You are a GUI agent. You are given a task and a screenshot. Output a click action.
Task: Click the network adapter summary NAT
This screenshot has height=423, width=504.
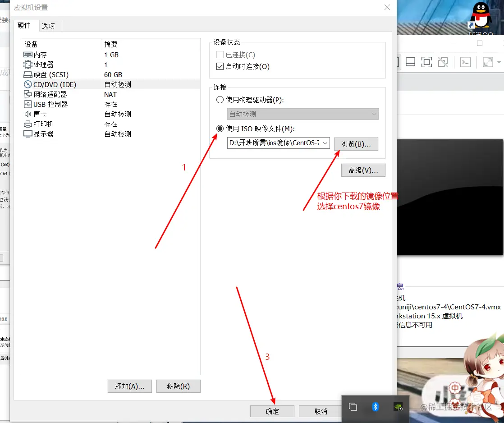110,95
